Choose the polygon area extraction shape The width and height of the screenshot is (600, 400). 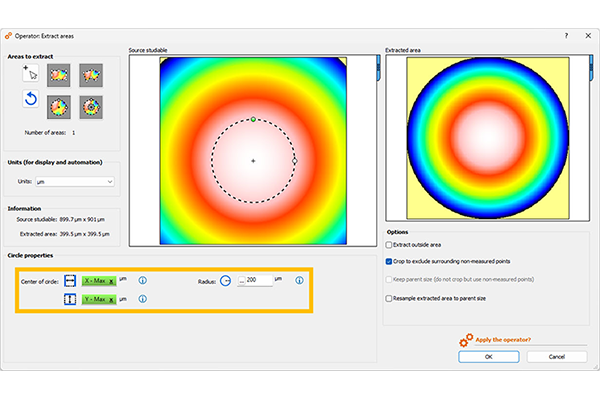(x=91, y=74)
